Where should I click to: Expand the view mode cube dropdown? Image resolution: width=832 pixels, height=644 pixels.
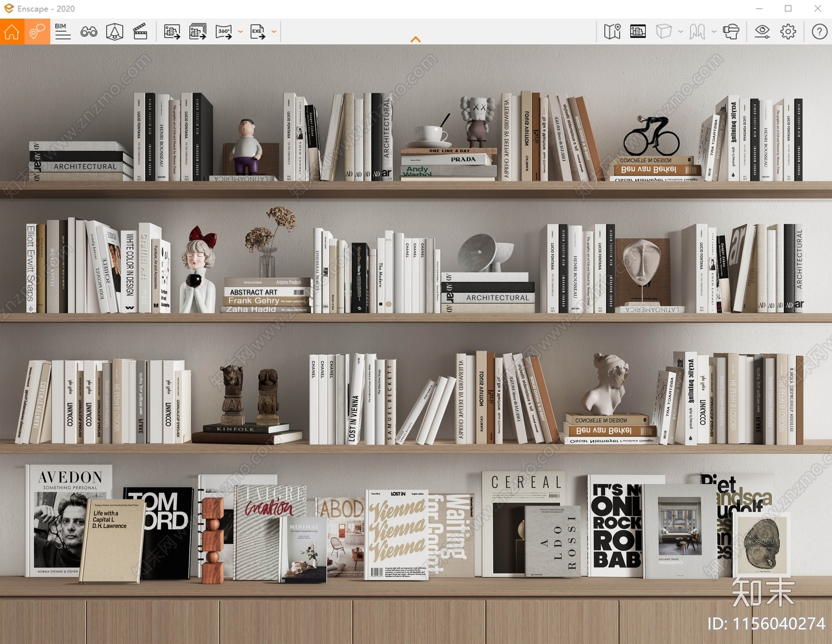coord(681,32)
